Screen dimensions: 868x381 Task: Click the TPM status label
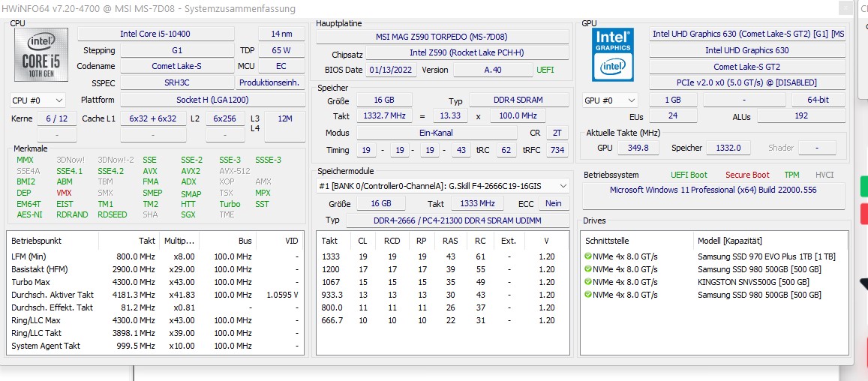[791, 175]
